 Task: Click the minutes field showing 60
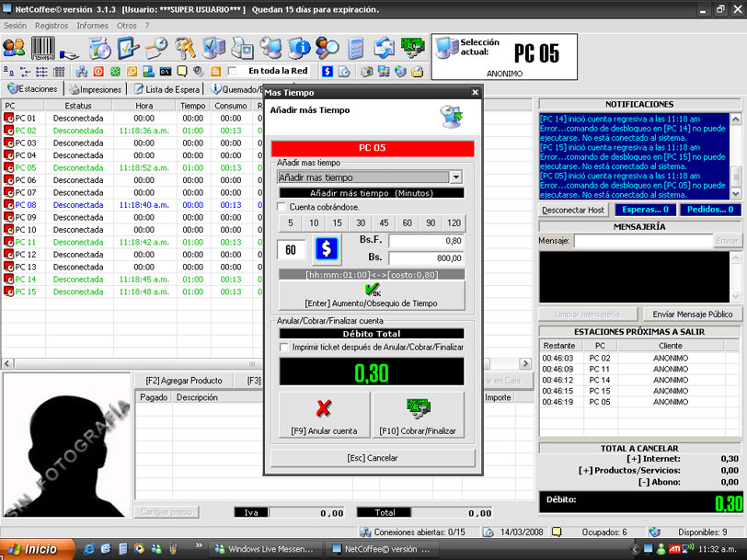pyautogui.click(x=291, y=249)
